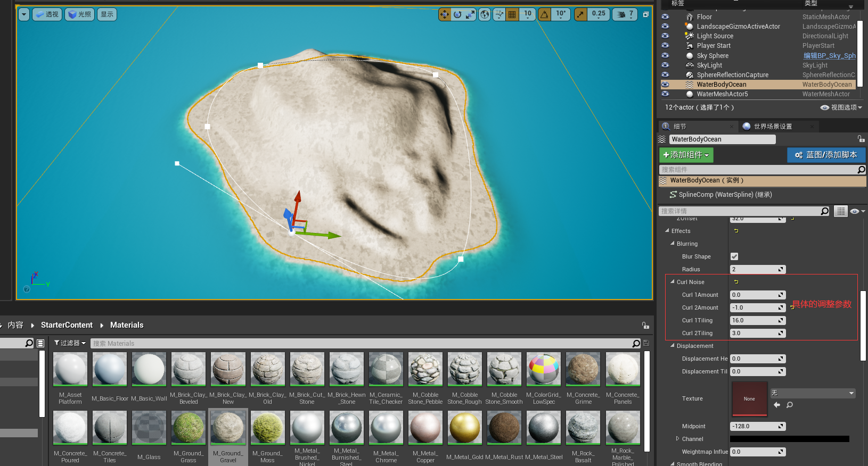Toggle world/local coordinate space globe
The image size is (868, 466).
[485, 14]
